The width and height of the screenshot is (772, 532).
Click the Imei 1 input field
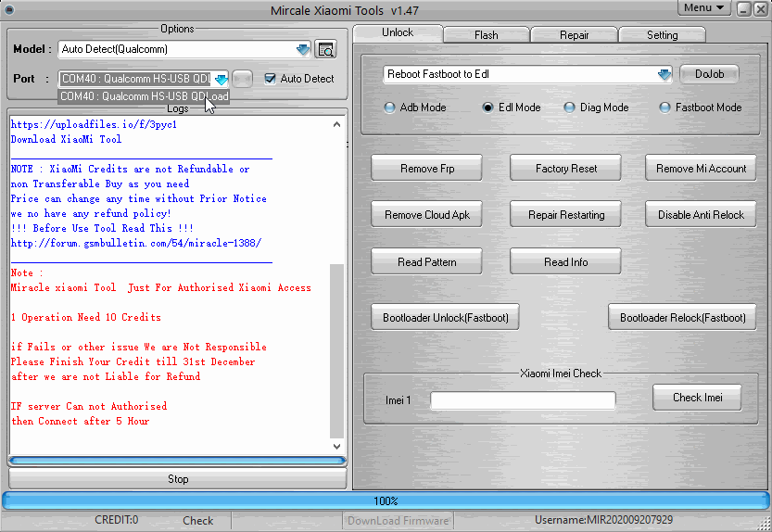coord(523,400)
